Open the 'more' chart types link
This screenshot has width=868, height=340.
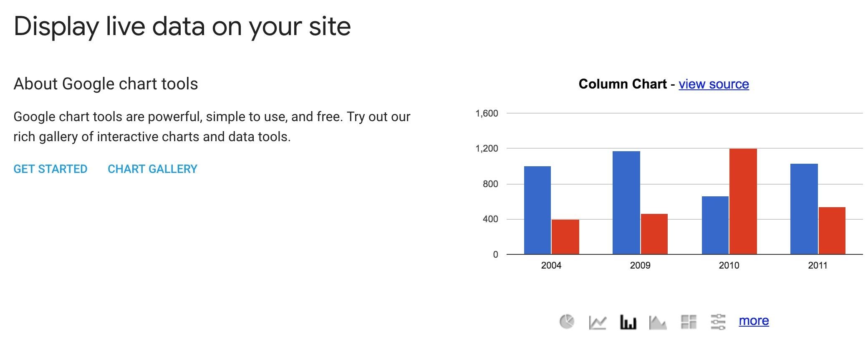[x=754, y=320]
